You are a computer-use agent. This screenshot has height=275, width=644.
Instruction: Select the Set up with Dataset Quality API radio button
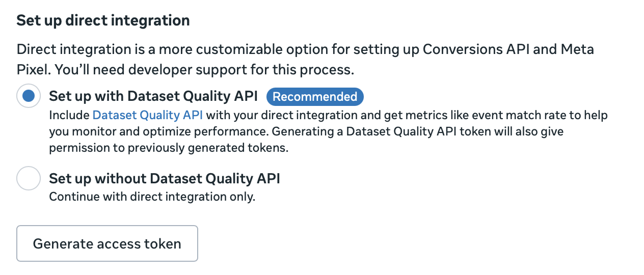pyautogui.click(x=29, y=96)
